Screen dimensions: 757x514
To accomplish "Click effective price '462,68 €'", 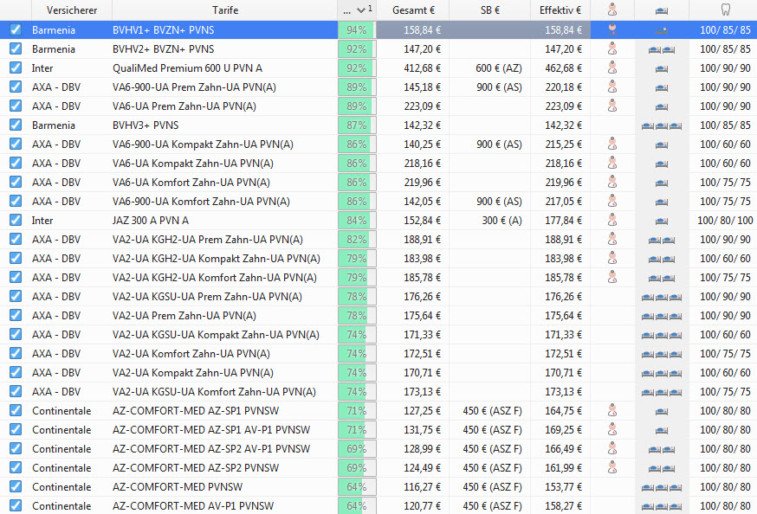I will pos(563,68).
